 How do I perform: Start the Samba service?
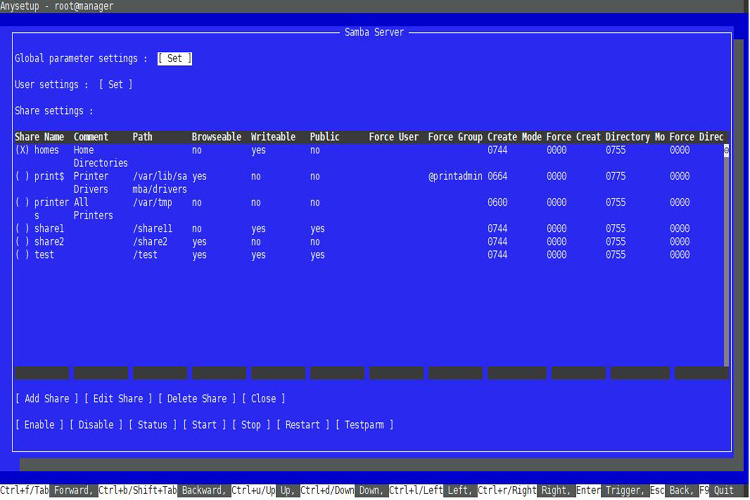tap(204, 425)
